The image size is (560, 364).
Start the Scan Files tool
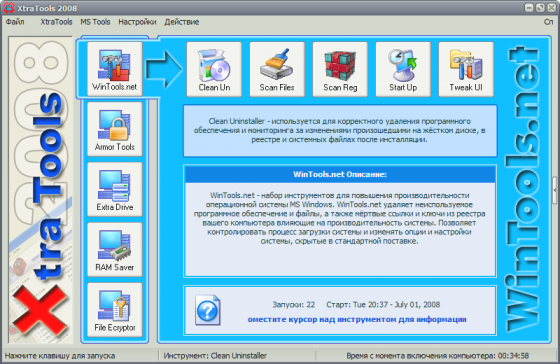point(277,69)
